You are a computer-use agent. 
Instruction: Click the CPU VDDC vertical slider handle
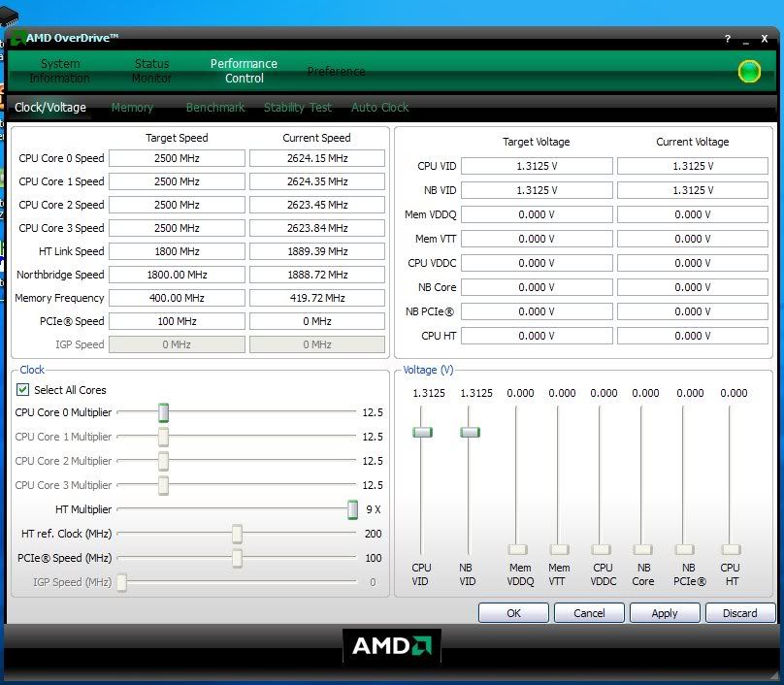pos(601,549)
